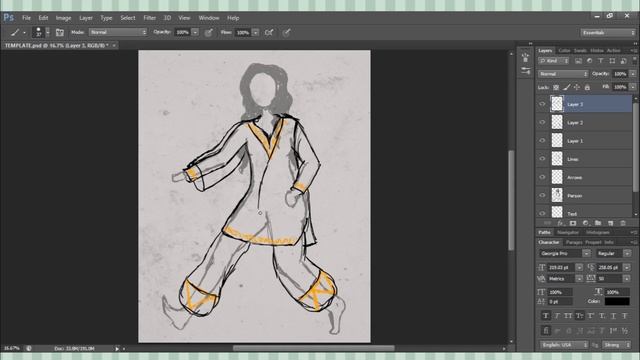Open the Brush tool preset picker
The image size is (640, 360).
[18, 32]
